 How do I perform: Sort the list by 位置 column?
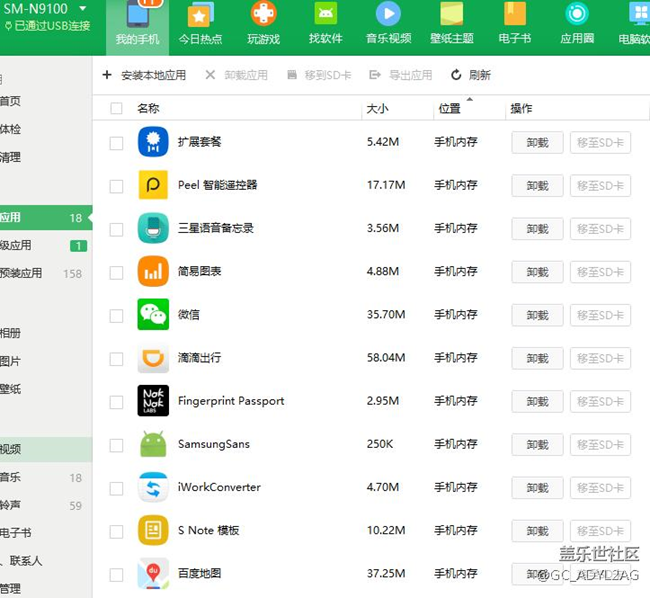click(x=450, y=109)
